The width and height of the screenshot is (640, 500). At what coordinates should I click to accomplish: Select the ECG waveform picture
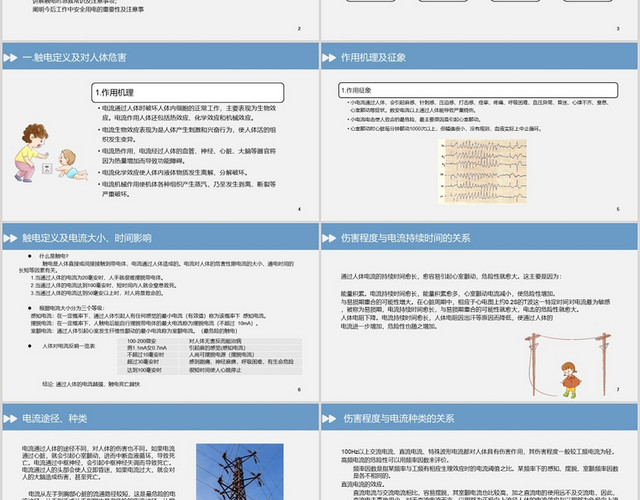pyautogui.click(x=483, y=171)
